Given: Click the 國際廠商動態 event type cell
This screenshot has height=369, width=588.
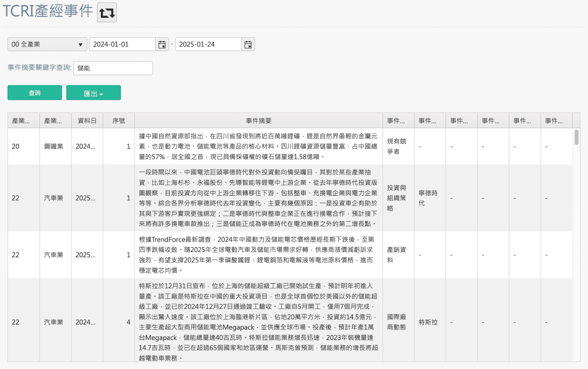Looking at the screenshot, I should click(397, 322).
